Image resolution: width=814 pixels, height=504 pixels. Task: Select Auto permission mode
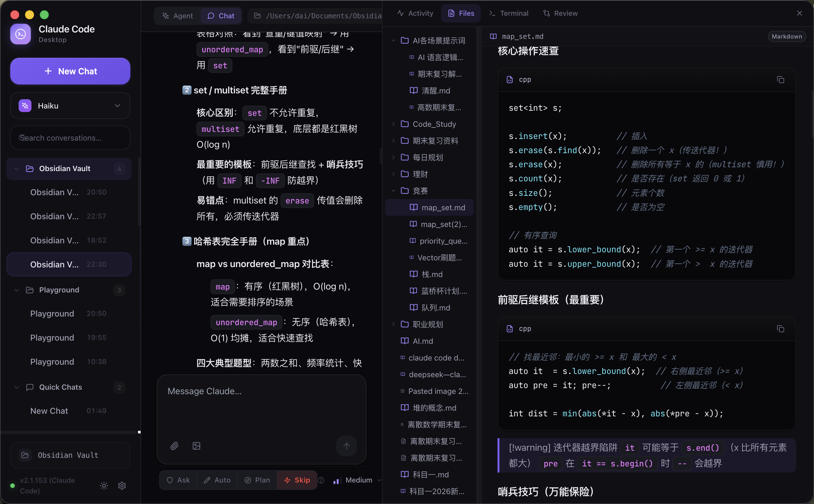coord(217,480)
